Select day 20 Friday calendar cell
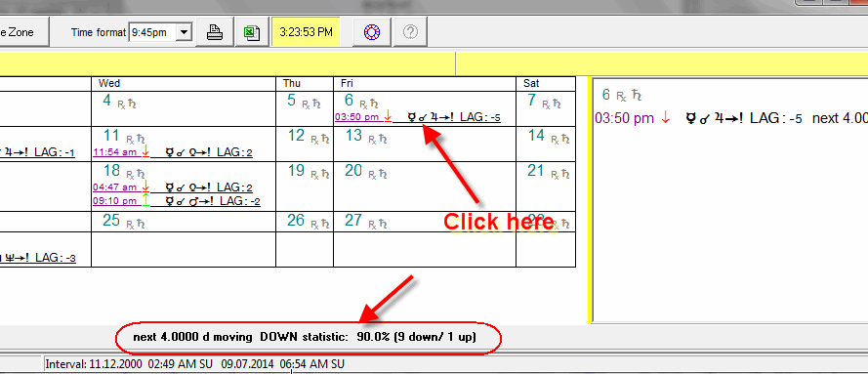The height and width of the screenshot is (374, 868). tap(425, 186)
